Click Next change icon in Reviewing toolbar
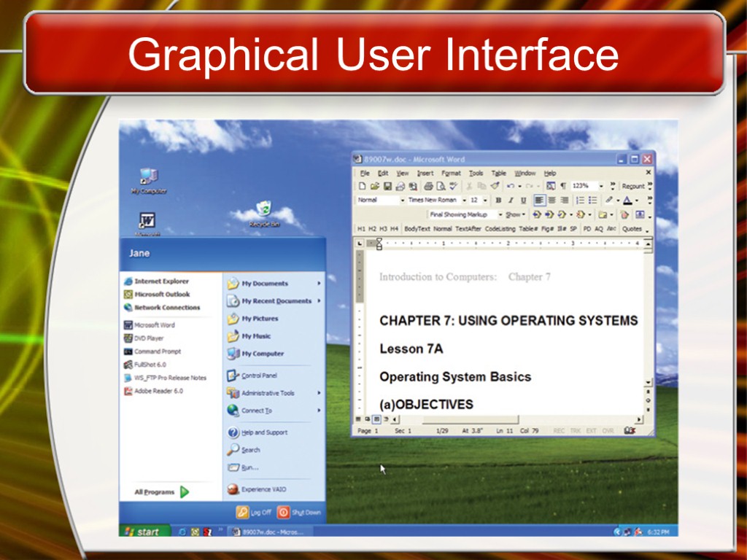Viewport: 747px width, 560px height. tap(549, 215)
